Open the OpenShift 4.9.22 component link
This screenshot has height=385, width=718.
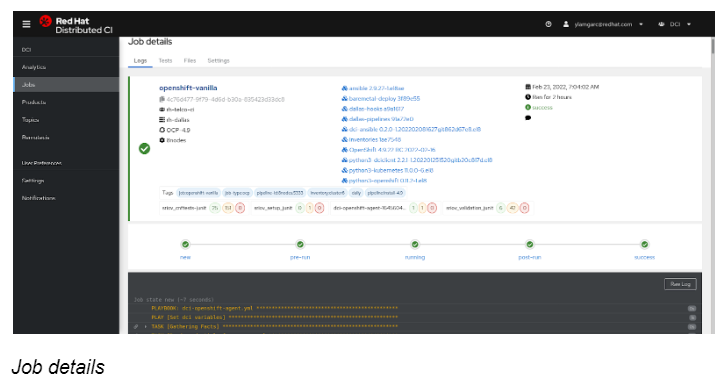(392, 150)
